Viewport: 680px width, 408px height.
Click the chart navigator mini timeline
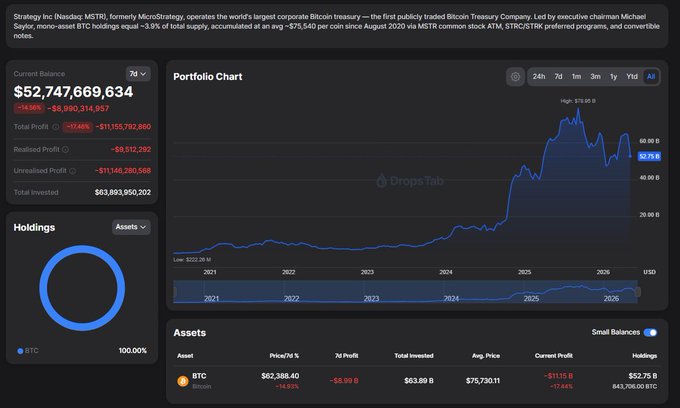pyautogui.click(x=405, y=292)
